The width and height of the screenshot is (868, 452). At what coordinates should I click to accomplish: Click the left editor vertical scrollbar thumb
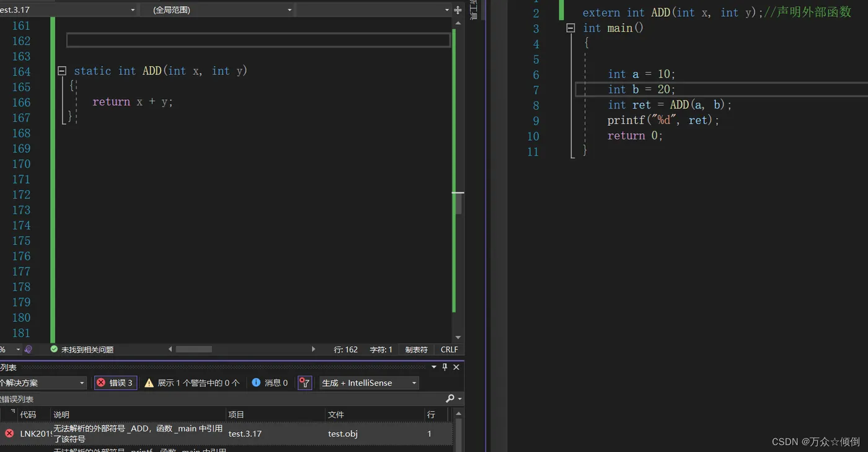pos(458,203)
